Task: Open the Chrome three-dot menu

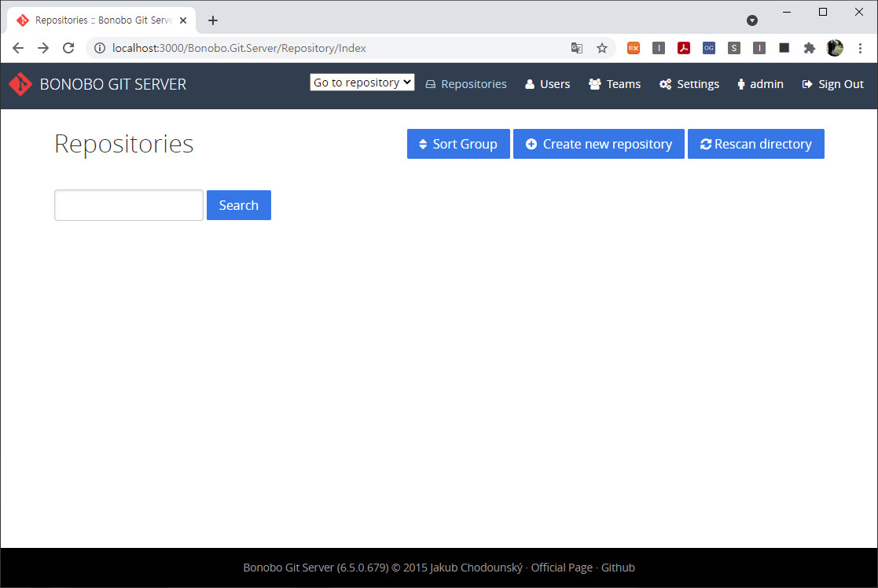Action: click(x=860, y=48)
